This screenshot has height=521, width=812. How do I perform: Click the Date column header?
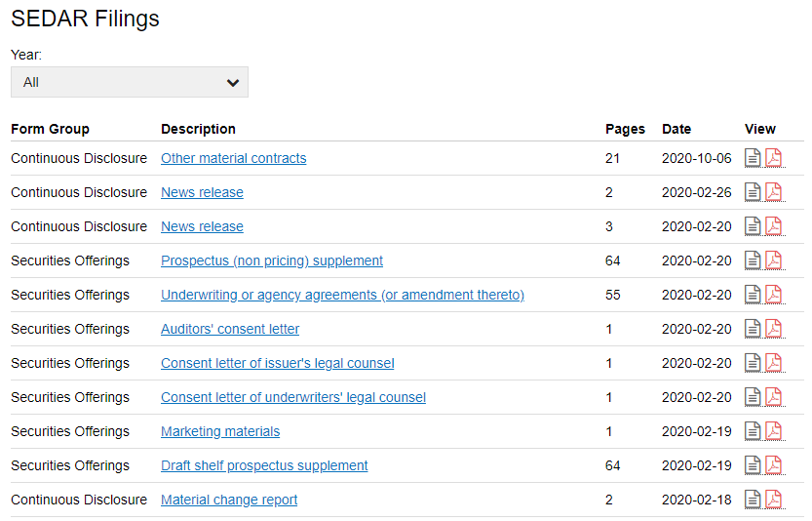click(677, 129)
